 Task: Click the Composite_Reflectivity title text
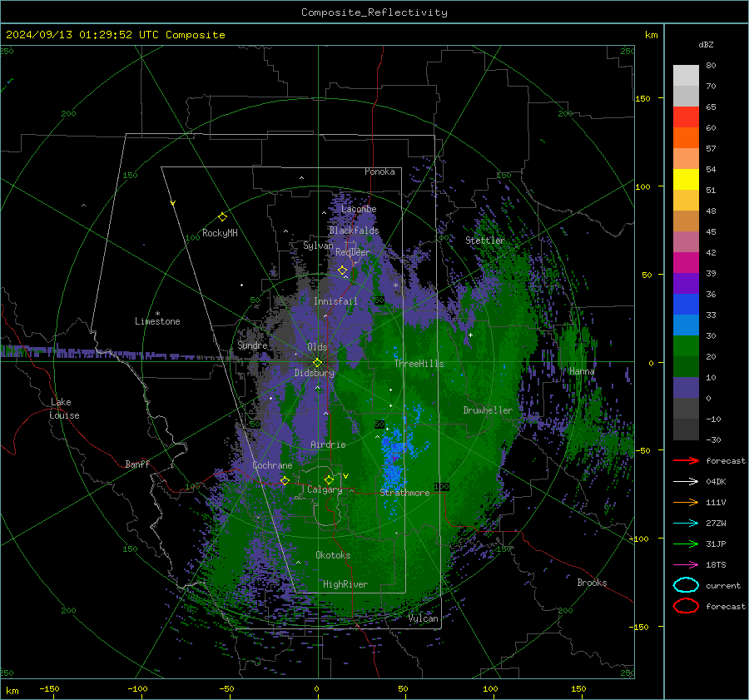374,12
